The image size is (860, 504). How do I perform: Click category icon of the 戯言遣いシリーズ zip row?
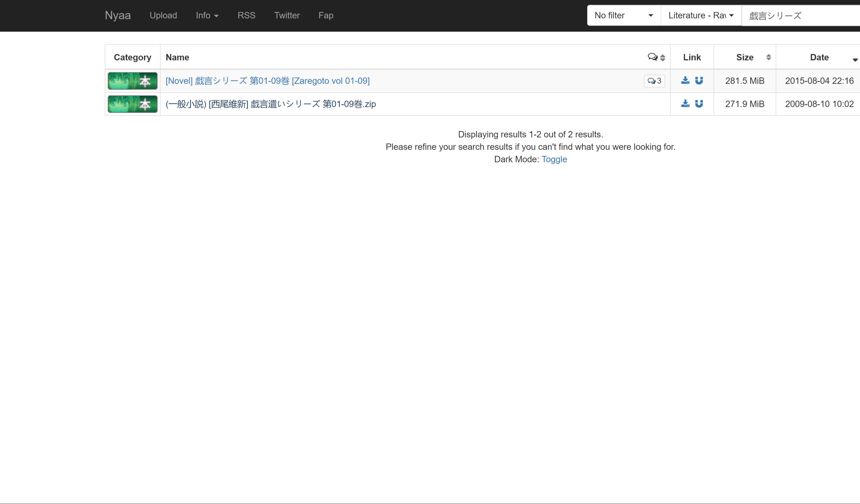coord(132,104)
